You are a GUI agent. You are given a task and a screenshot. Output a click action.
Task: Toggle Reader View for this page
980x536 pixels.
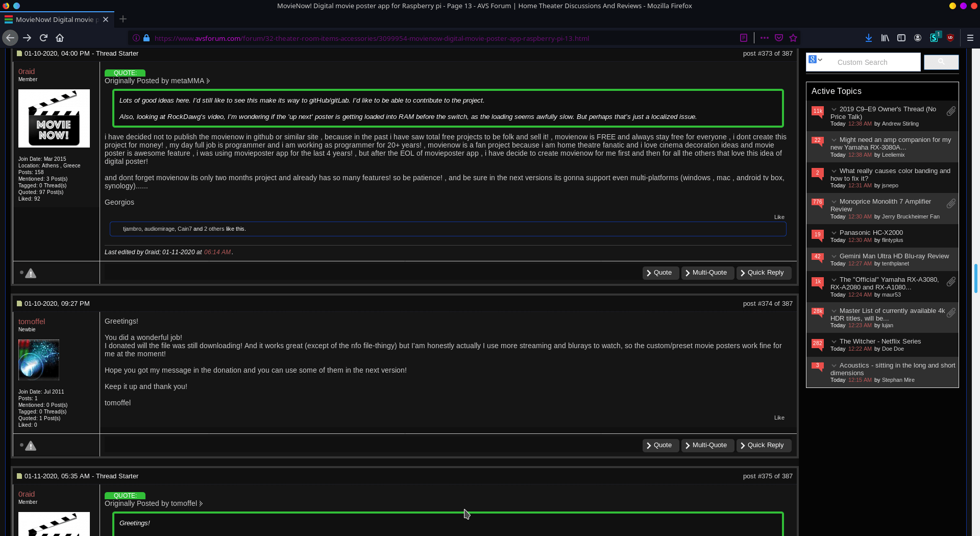tap(743, 38)
